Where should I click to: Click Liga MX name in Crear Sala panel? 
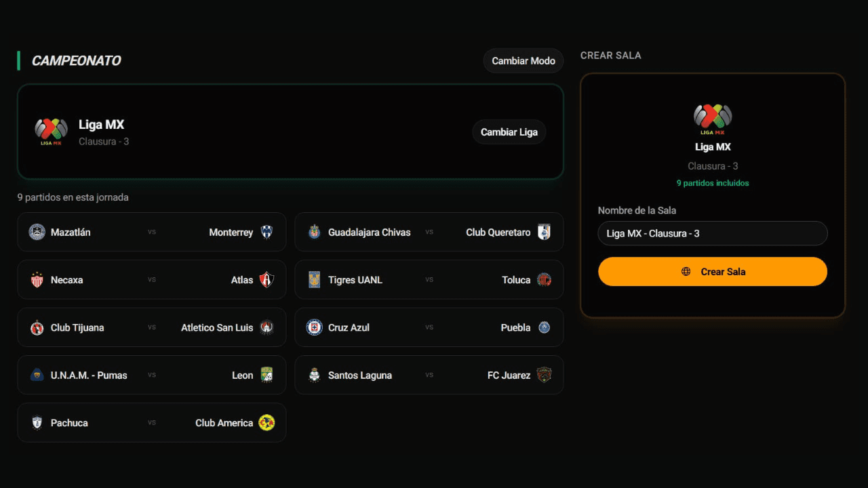pyautogui.click(x=713, y=147)
